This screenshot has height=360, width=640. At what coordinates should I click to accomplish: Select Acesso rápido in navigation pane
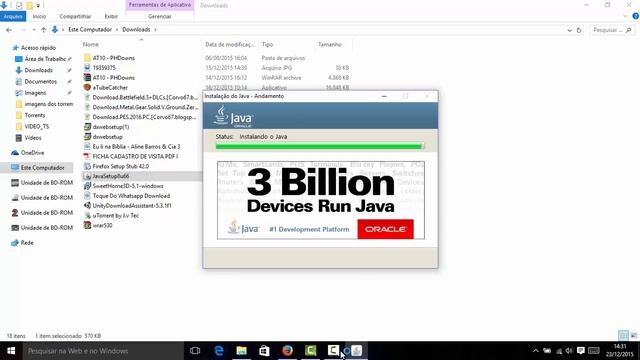(38, 48)
